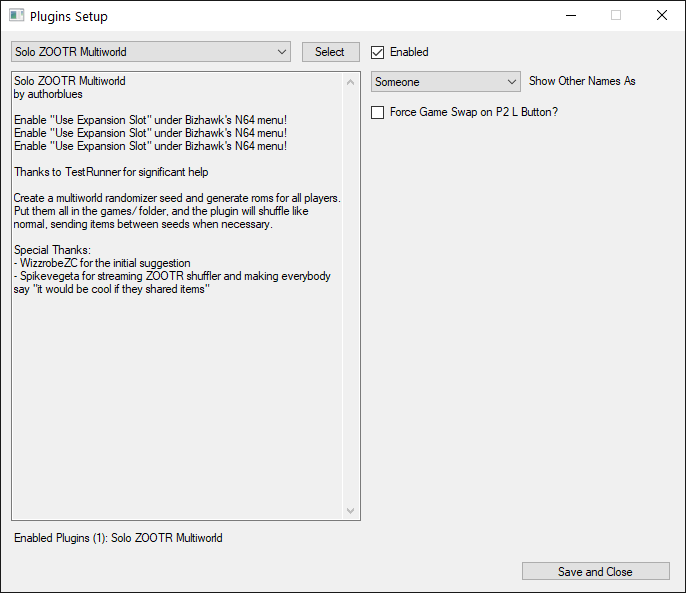Viewport: 686px width, 593px height.
Task: Click 'Spikevegeta for streaming ZOOTR shuffler' line
Action: [172, 276]
